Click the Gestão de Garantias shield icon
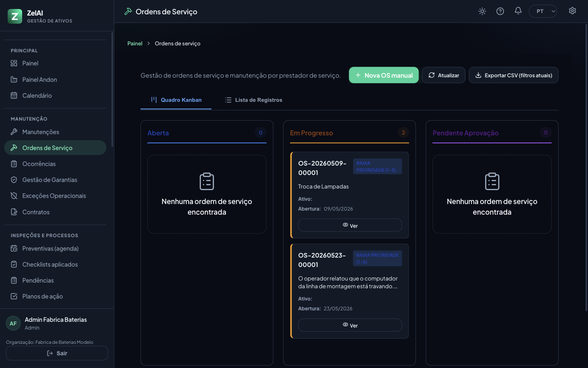The image size is (588, 368). coord(14,180)
